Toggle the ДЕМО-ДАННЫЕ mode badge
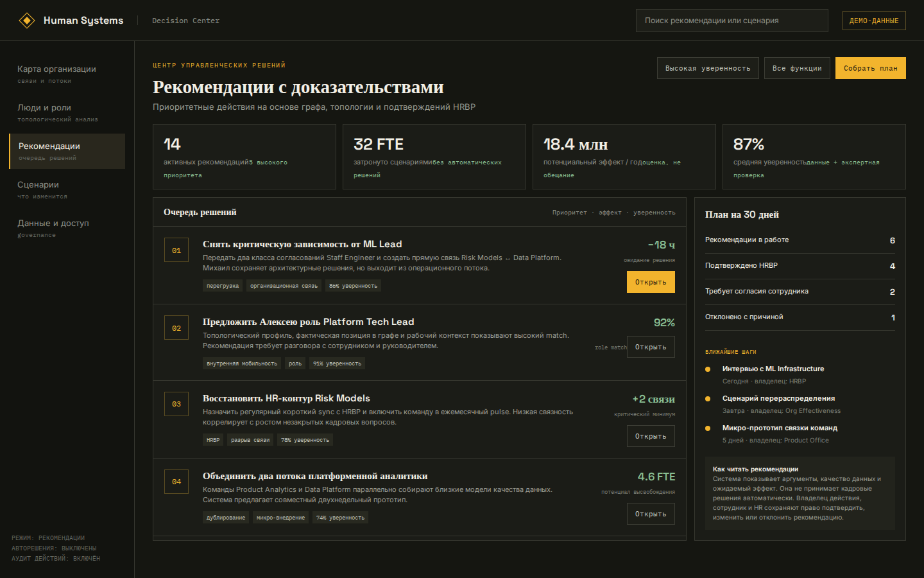This screenshot has width=924, height=578. point(874,21)
